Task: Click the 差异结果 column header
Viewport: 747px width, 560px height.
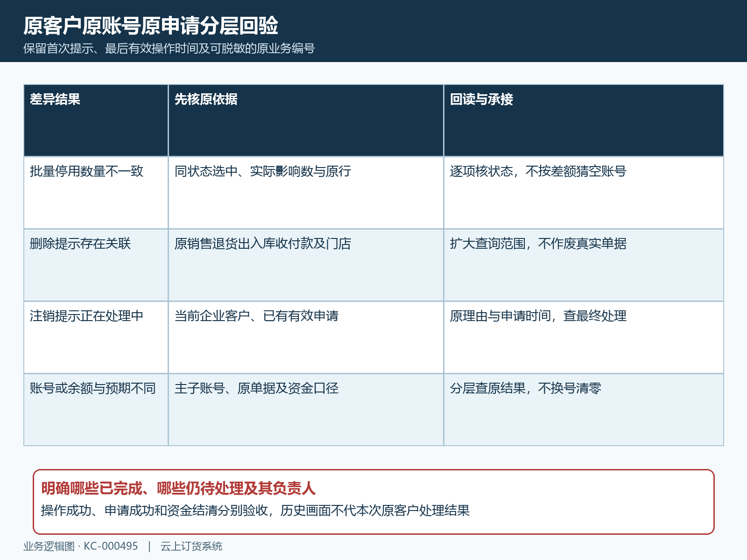Action: pyautogui.click(x=96, y=120)
